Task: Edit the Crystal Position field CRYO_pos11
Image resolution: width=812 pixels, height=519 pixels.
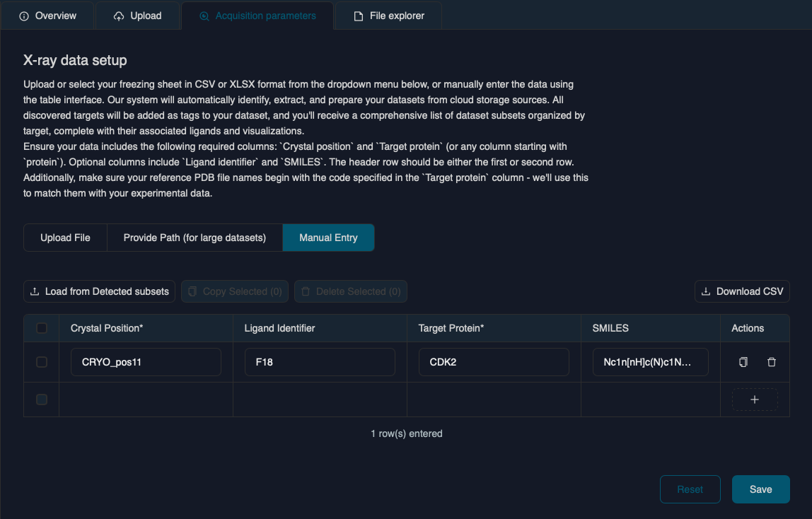Action: point(146,362)
